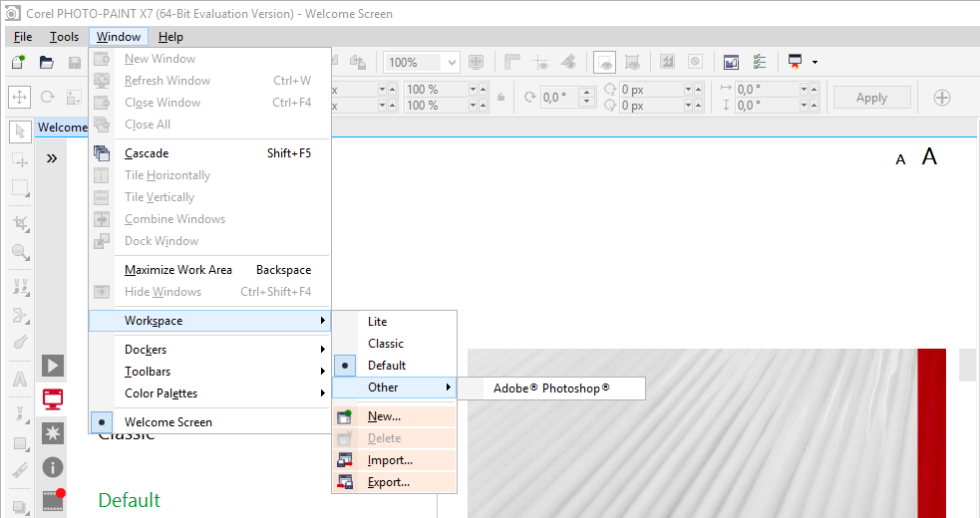Expand the Dockers submenu
980x518 pixels.
click(209, 350)
